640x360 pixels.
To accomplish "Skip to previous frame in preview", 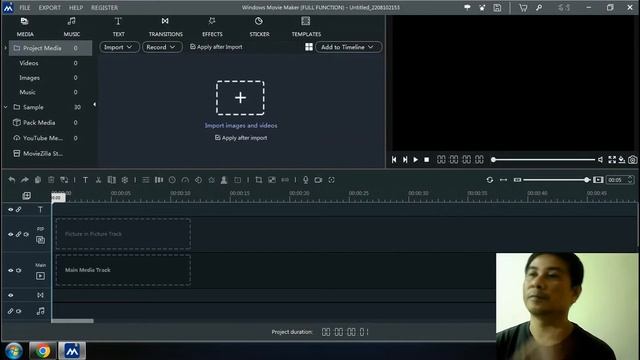I will click(x=394, y=160).
